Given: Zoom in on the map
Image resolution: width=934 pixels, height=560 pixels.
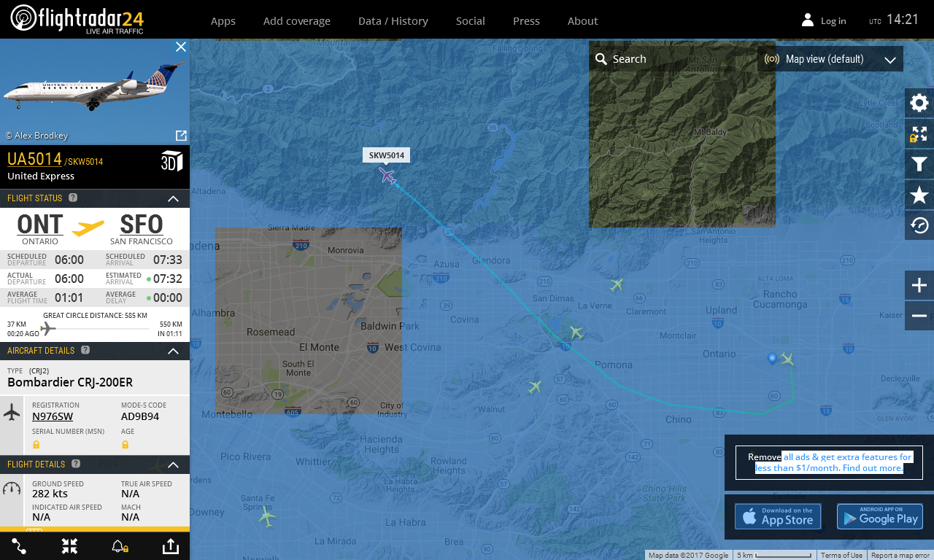Looking at the screenshot, I should tap(919, 285).
